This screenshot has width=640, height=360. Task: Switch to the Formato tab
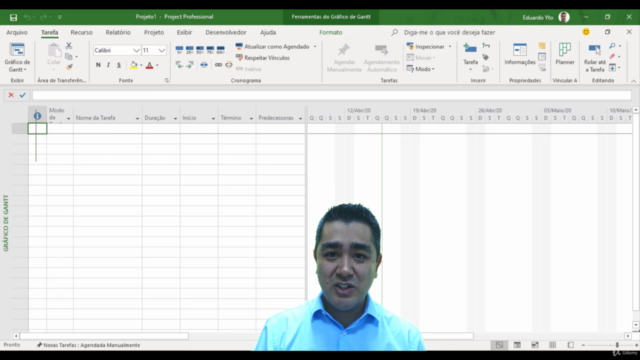pos(331,32)
